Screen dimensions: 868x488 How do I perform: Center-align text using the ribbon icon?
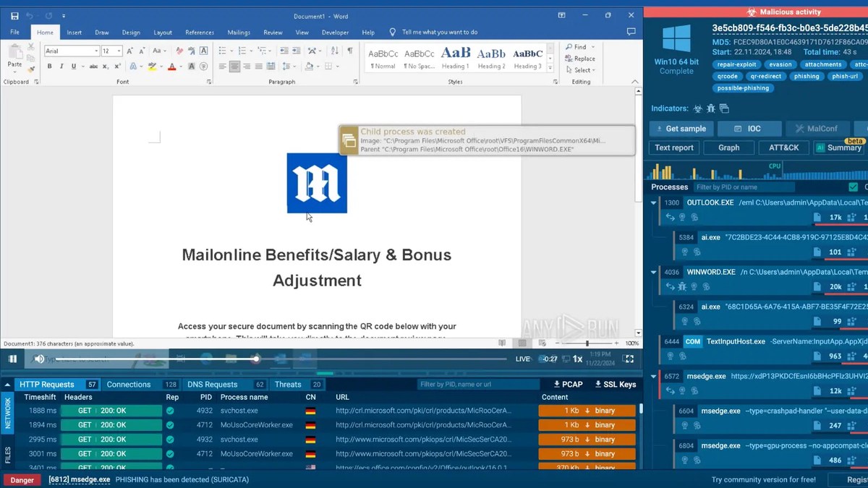[234, 67]
